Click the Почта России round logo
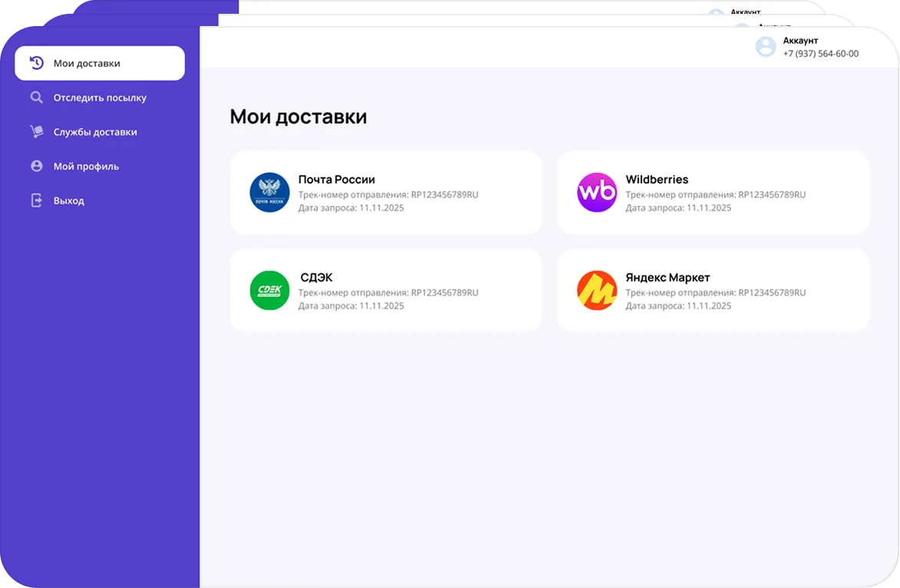This screenshot has width=900, height=588. point(270,192)
